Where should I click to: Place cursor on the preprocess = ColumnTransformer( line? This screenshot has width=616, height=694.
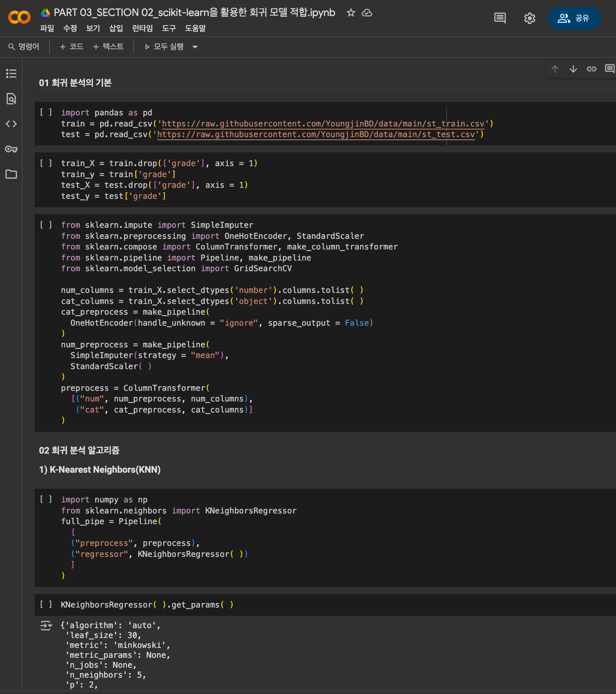pyautogui.click(x=136, y=388)
